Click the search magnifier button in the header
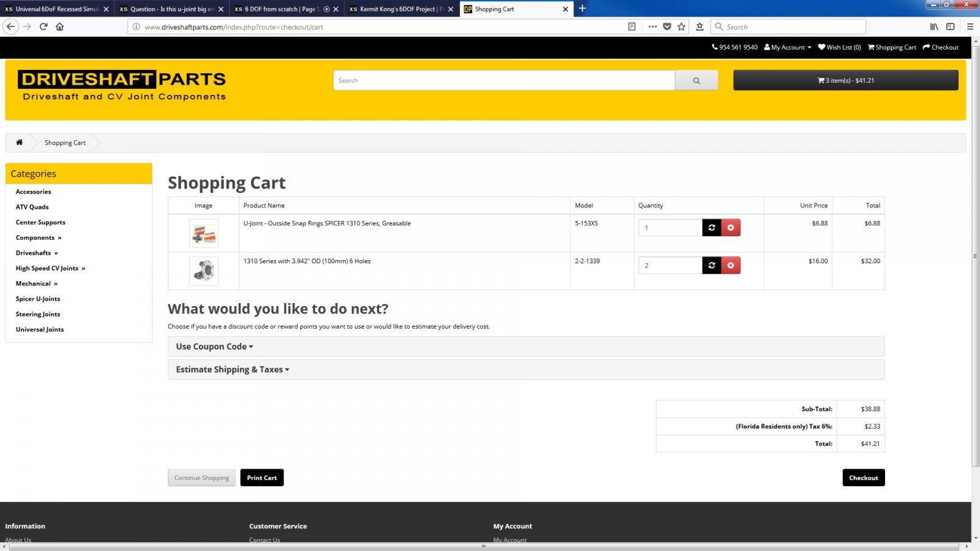The height and width of the screenshot is (551, 980). [x=696, y=80]
